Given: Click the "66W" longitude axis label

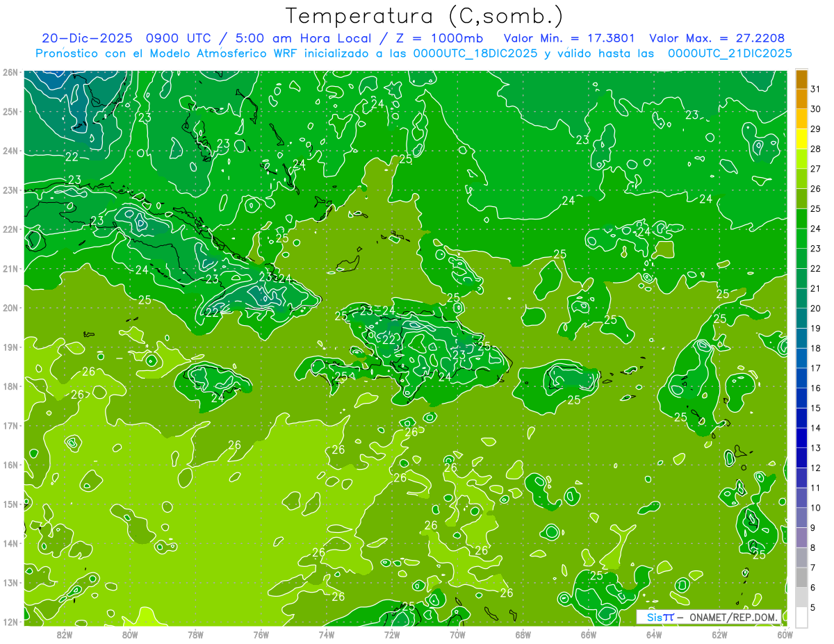Looking at the screenshot, I should [588, 634].
